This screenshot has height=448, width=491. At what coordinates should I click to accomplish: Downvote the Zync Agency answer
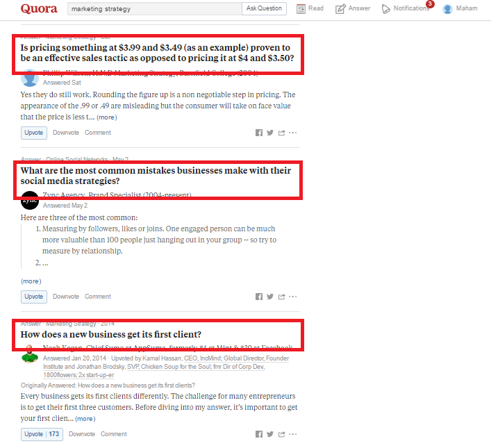(66, 297)
